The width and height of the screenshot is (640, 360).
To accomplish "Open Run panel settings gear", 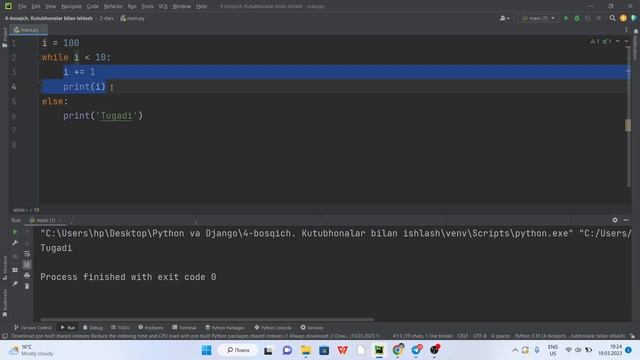I will point(615,220).
